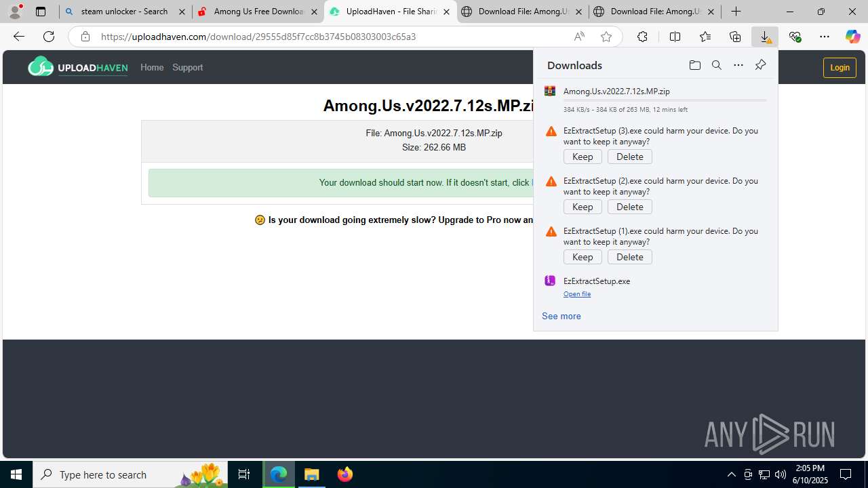Click network icon in system tray
868x488 pixels.
[764, 474]
